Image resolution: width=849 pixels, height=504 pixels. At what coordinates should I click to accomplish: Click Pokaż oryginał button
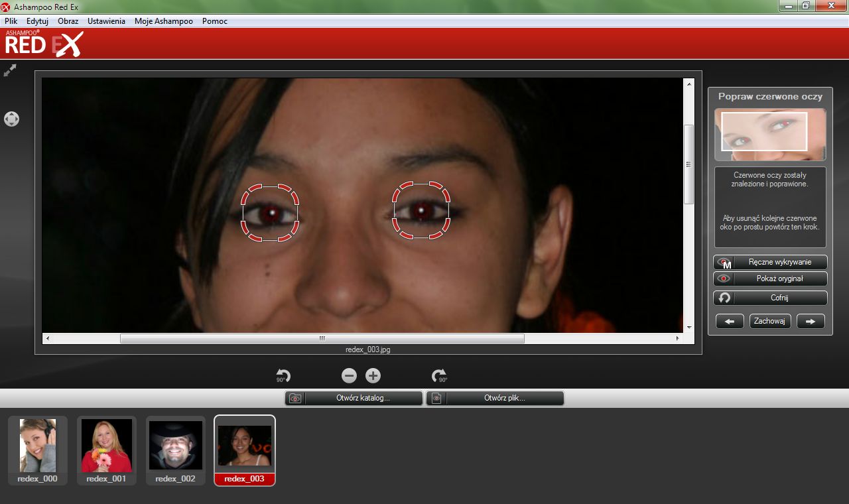[770, 279]
